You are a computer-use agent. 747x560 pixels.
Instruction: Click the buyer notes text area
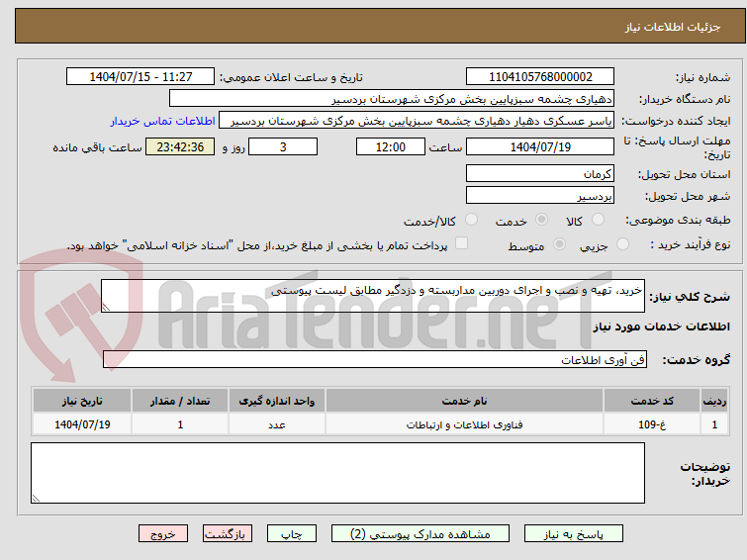point(337,473)
